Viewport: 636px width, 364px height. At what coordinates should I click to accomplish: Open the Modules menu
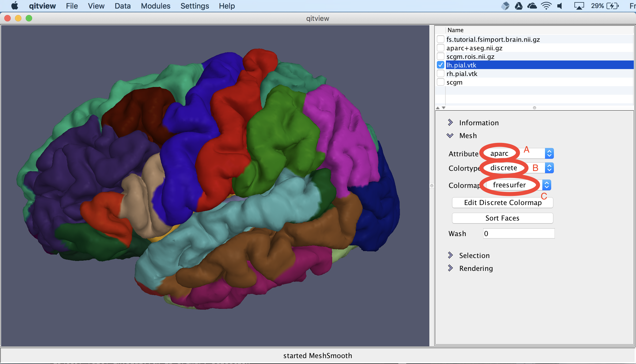156,6
